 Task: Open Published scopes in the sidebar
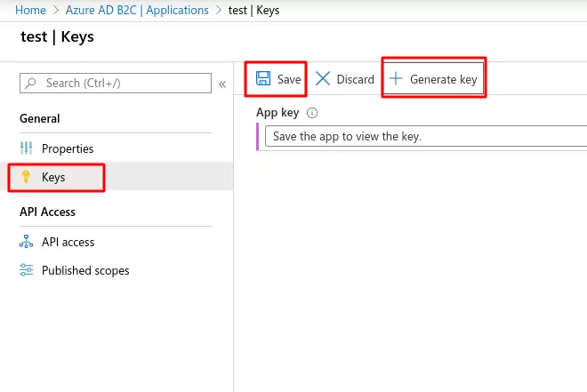tap(85, 270)
